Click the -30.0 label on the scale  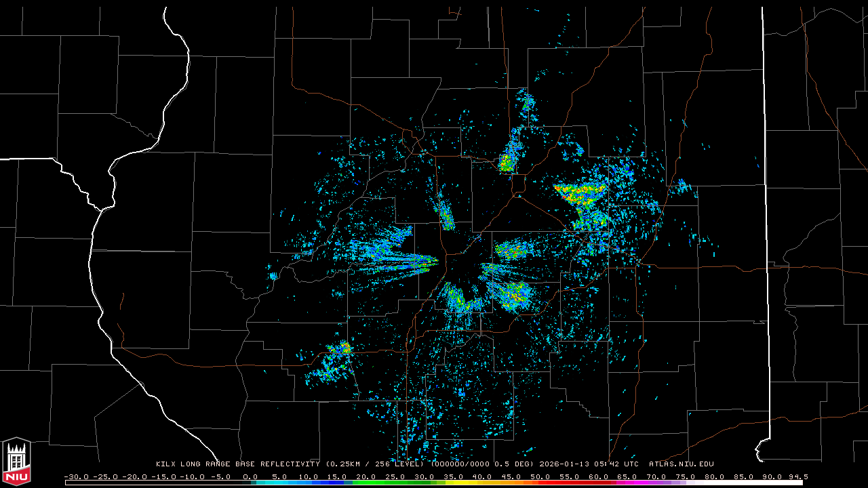tap(76, 476)
